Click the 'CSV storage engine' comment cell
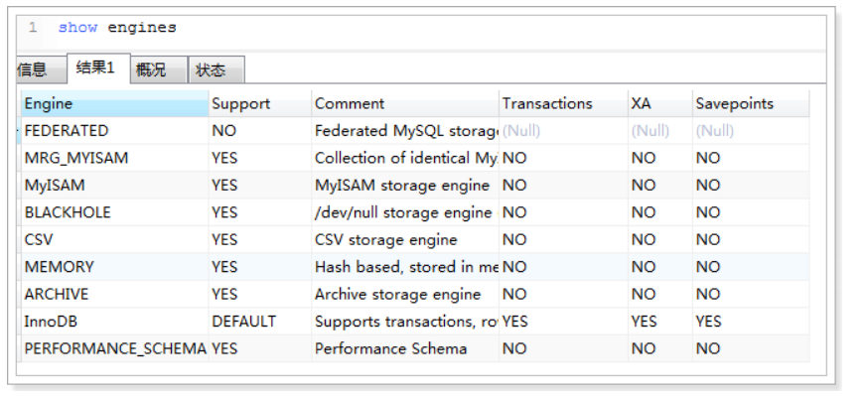 [x=405, y=239]
